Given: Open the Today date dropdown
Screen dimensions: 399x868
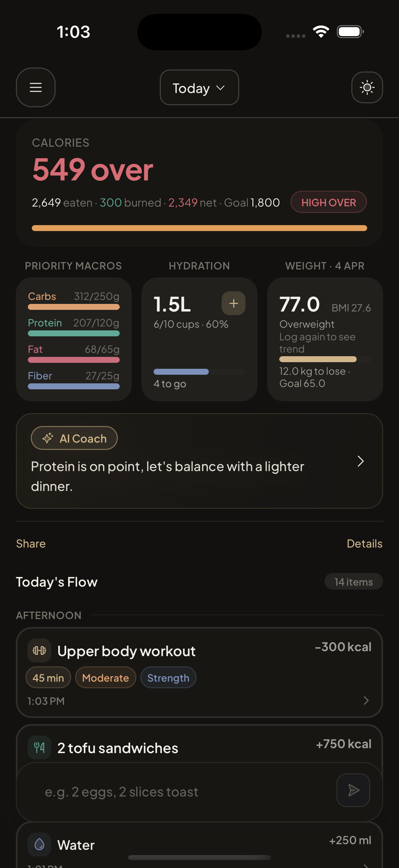Looking at the screenshot, I should click(x=199, y=88).
